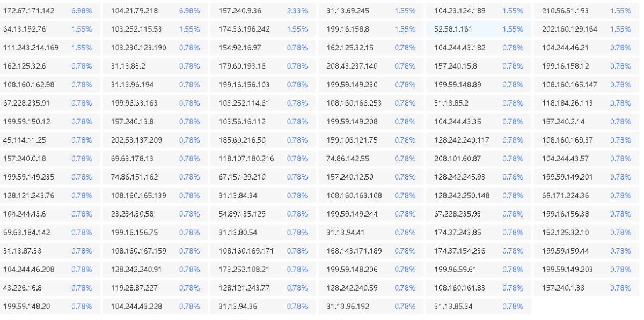This screenshot has height=320, width=644.
Task: Select IP address 202.160.129.164
Action: pos(569,29)
